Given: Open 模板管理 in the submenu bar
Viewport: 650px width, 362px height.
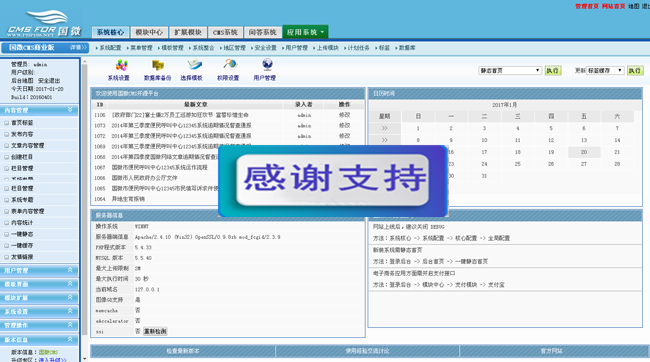Looking at the screenshot, I should pyautogui.click(x=172, y=48).
